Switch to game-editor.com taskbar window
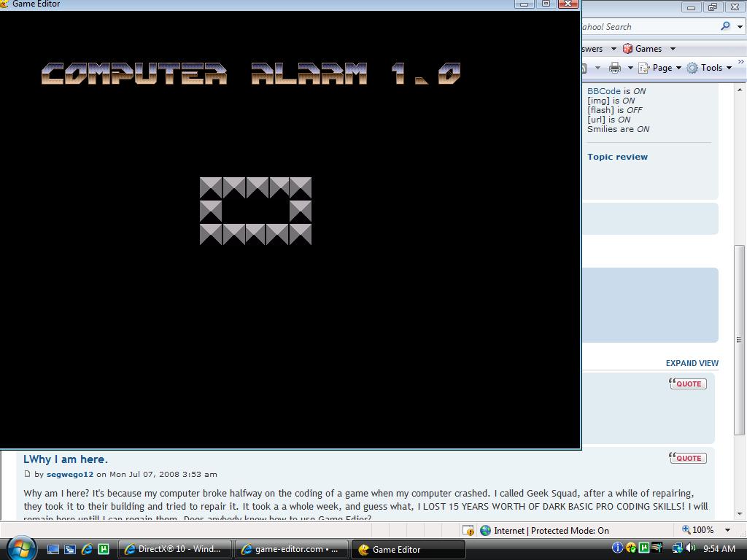Image resolution: width=747 pixels, height=560 pixels. point(292,549)
